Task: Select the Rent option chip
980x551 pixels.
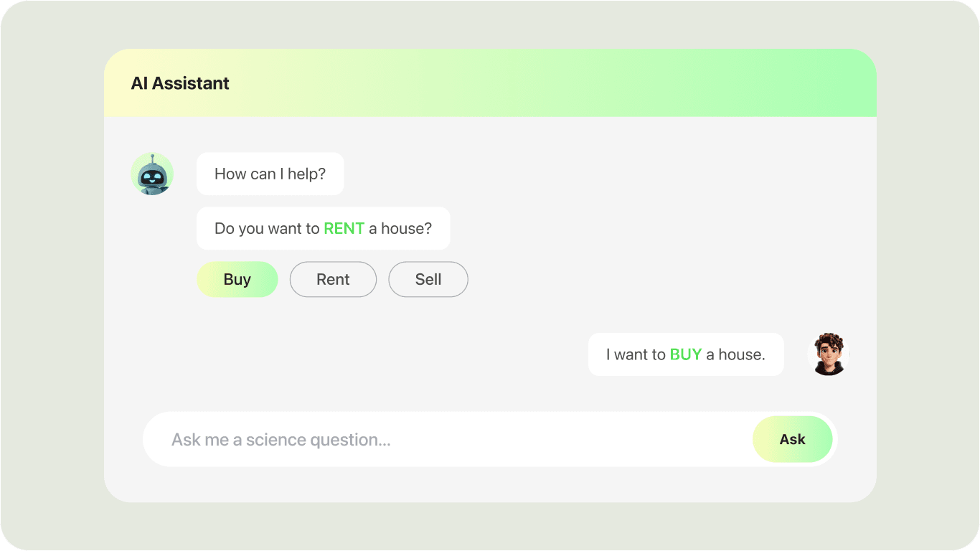Action: [x=333, y=279]
